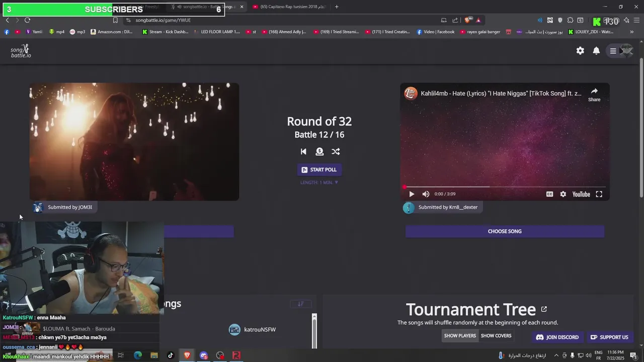Show hidden system tray icons
The image size is (644, 362).
point(556,355)
